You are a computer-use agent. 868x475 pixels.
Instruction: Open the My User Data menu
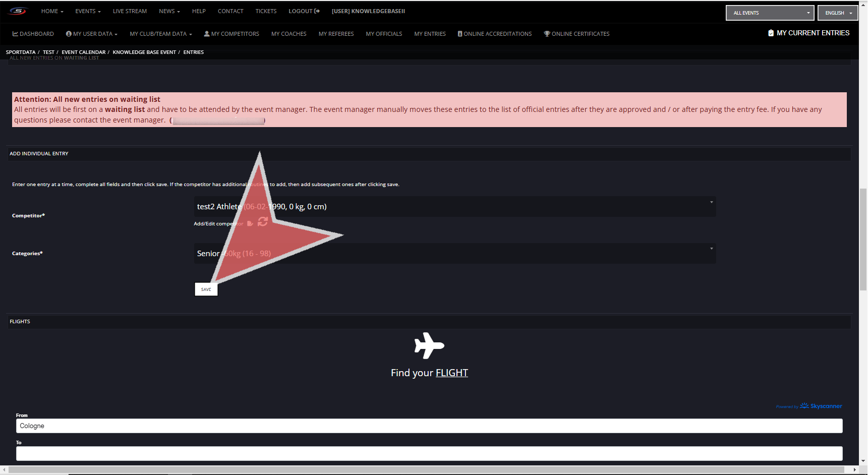[91, 34]
